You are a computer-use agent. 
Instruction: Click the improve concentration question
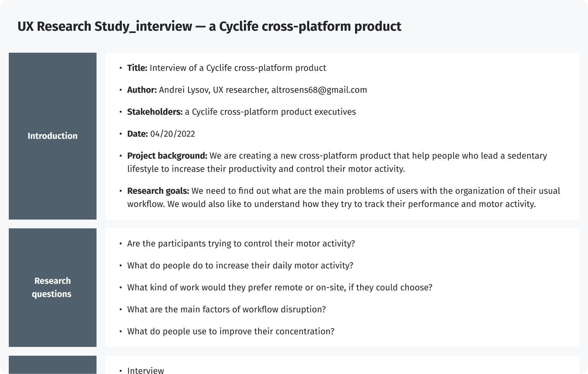click(x=231, y=332)
